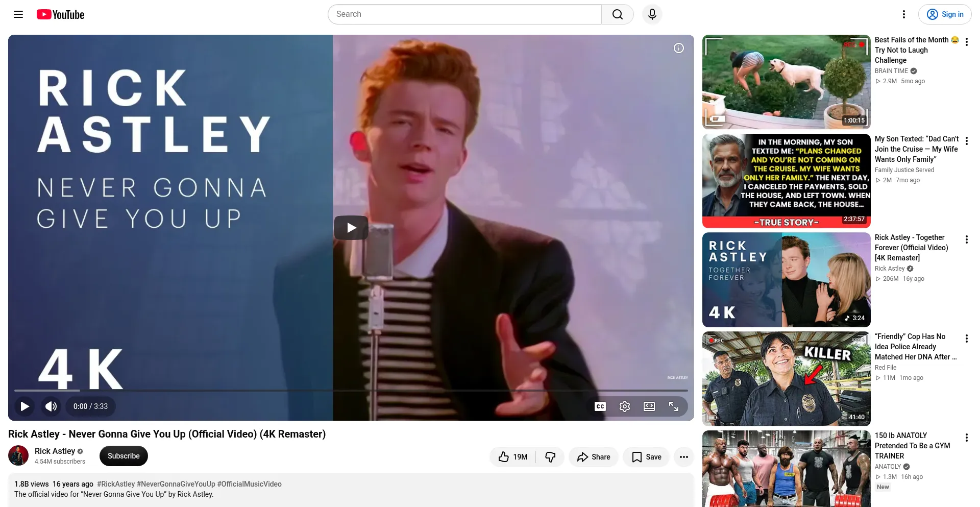Open the video titled My Son Texted
The height and width of the screenshot is (507, 980).
coord(917,149)
